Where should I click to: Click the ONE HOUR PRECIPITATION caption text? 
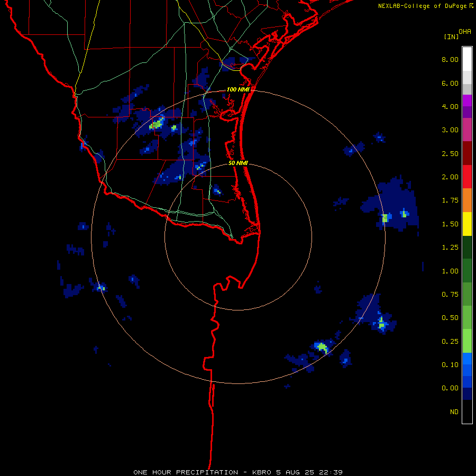pos(186,472)
